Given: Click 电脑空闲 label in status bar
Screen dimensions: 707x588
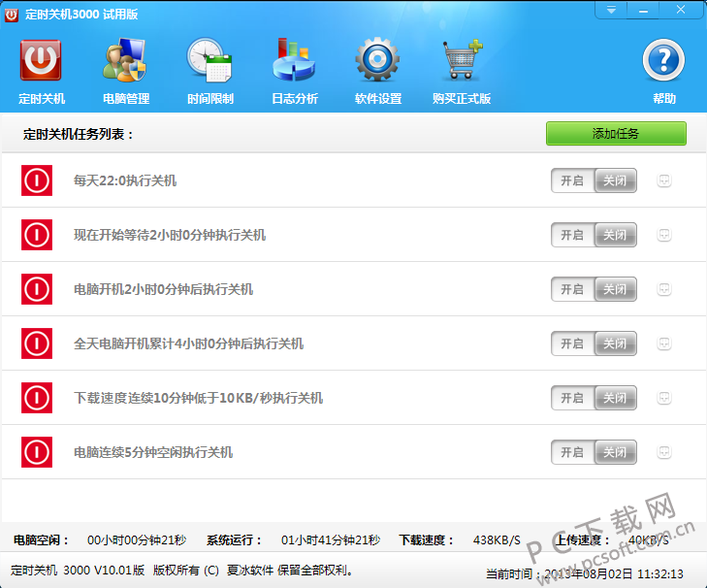Looking at the screenshot, I should [x=41, y=539].
